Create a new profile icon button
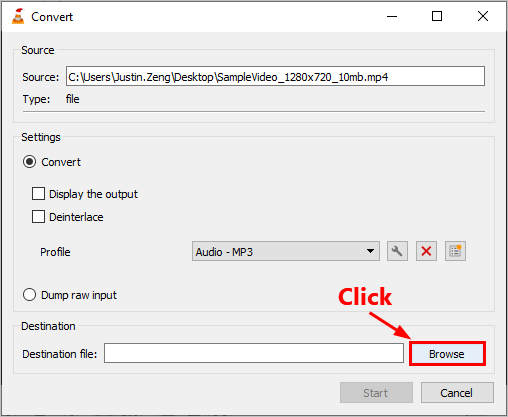The height and width of the screenshot is (417, 508). point(455,251)
